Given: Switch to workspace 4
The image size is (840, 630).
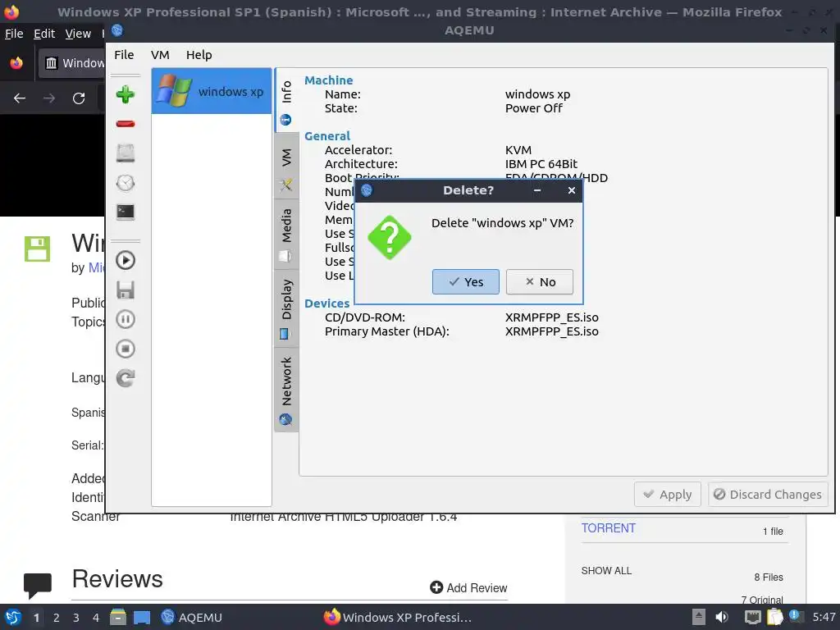Looking at the screenshot, I should 96,618.
